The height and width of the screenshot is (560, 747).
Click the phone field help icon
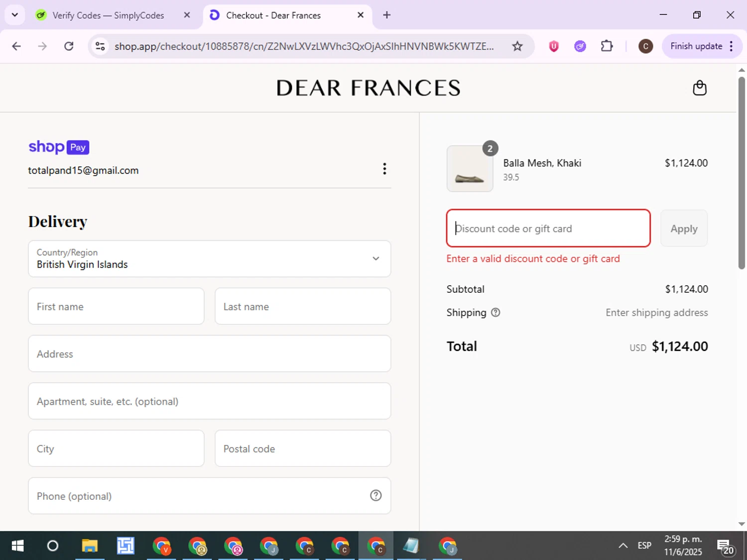click(376, 495)
